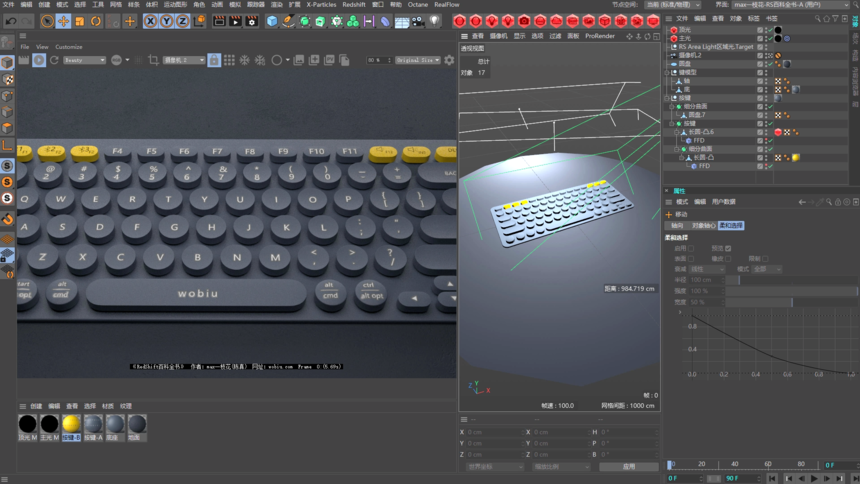Click the 宽度 width slider
Image resolution: width=860 pixels, height=484 pixels.
[791, 302]
